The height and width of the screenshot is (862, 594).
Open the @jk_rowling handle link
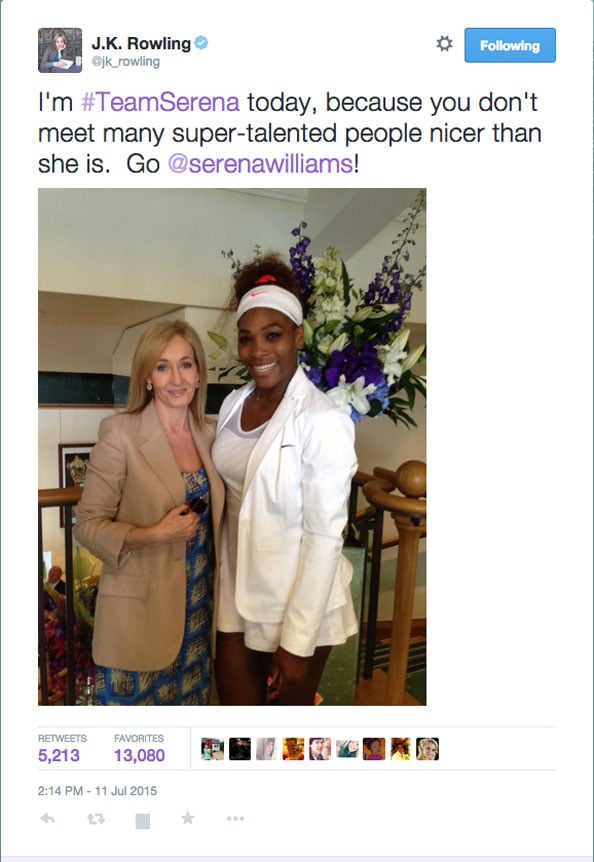tap(126, 61)
